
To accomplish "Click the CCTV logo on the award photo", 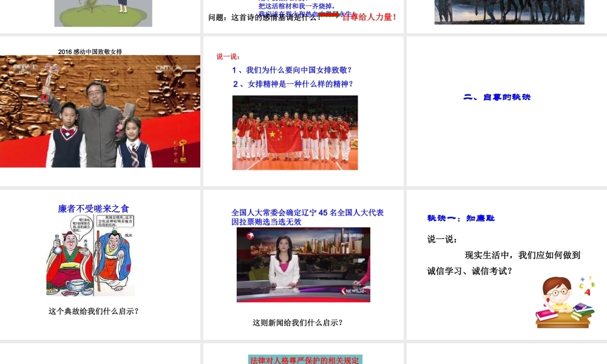I will tap(24, 67).
